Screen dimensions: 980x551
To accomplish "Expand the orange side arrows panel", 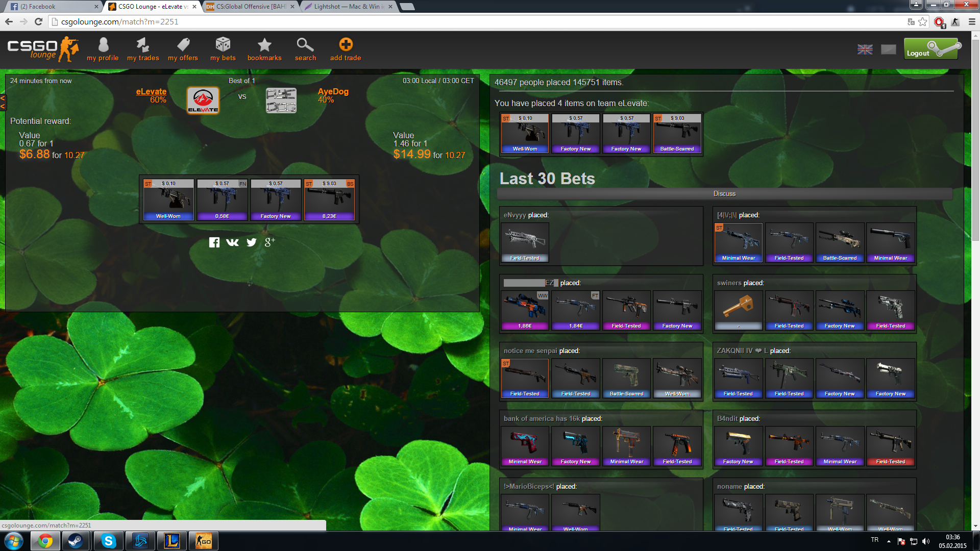I will (x=3, y=102).
